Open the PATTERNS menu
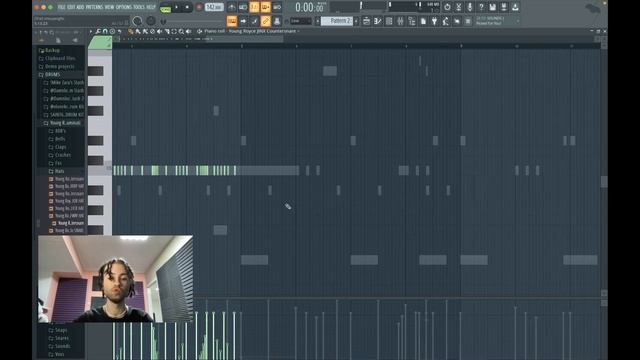 (94, 7)
